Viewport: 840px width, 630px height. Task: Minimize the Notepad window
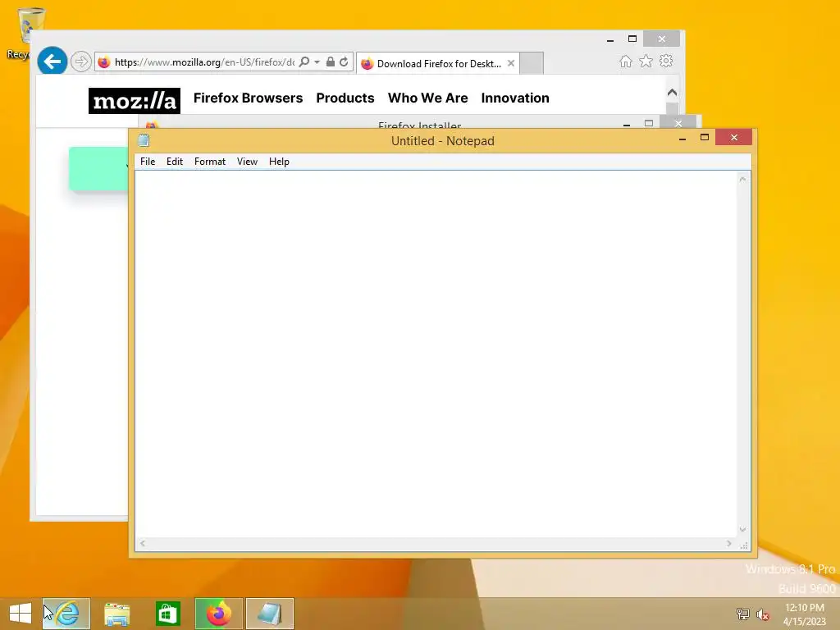[682, 138]
